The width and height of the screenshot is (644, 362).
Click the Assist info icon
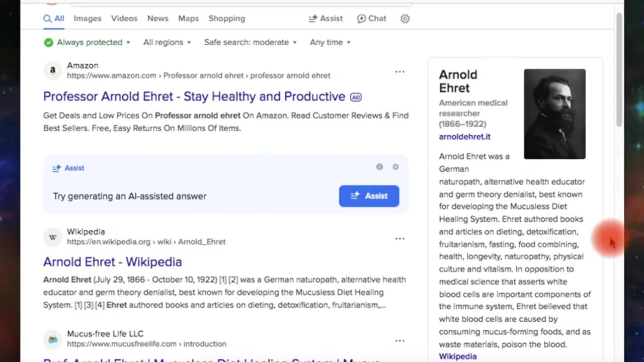tap(379, 167)
